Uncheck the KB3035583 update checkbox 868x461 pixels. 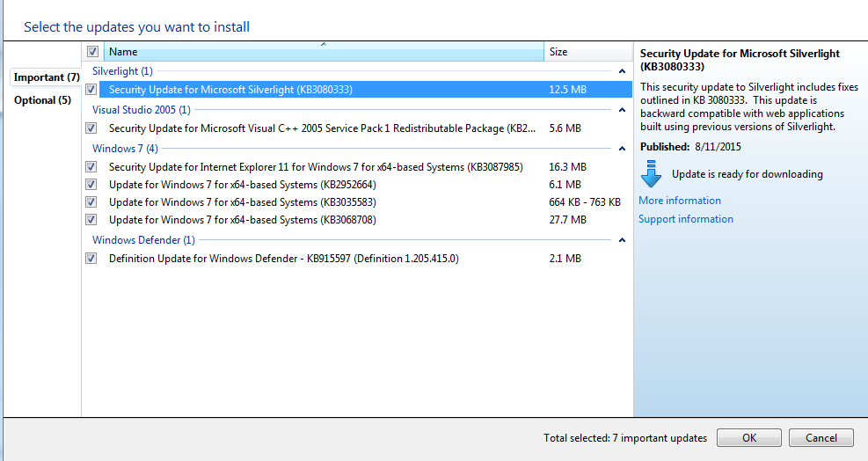pyautogui.click(x=91, y=202)
